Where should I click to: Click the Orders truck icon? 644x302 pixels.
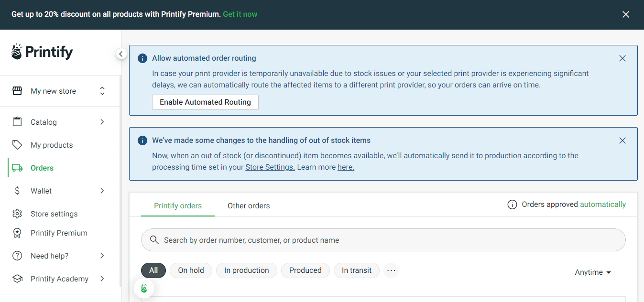click(17, 168)
